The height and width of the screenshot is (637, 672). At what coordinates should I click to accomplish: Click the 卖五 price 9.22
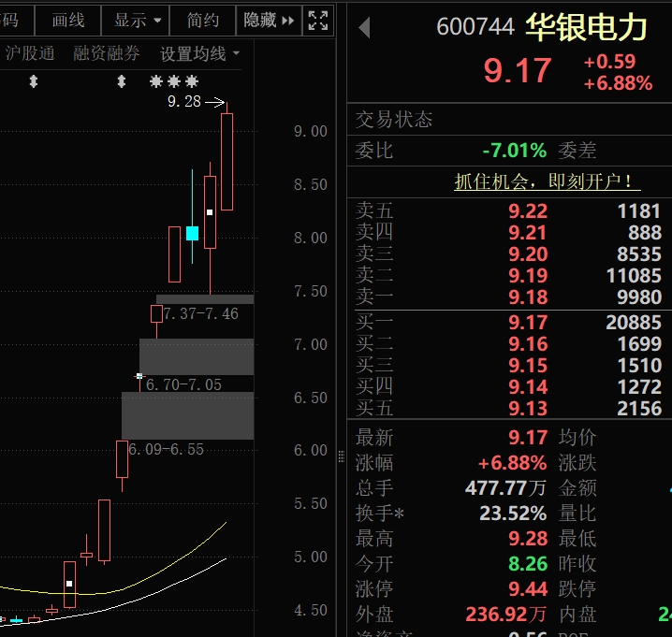[x=528, y=211]
